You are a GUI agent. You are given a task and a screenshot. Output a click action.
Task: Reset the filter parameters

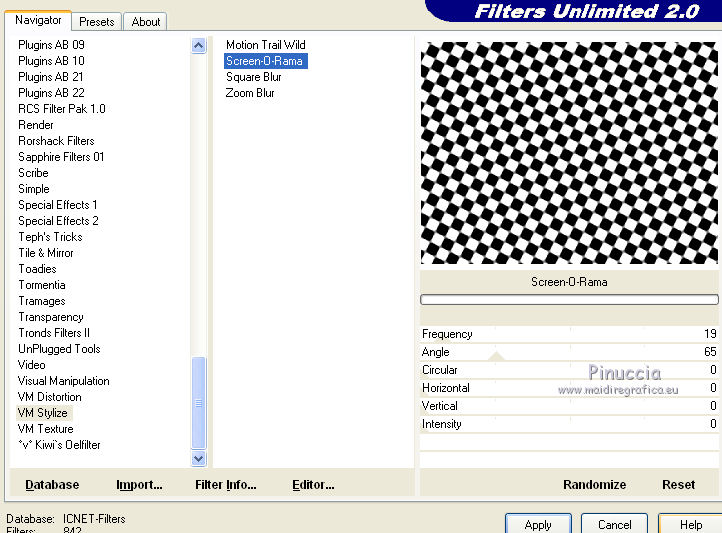point(678,485)
